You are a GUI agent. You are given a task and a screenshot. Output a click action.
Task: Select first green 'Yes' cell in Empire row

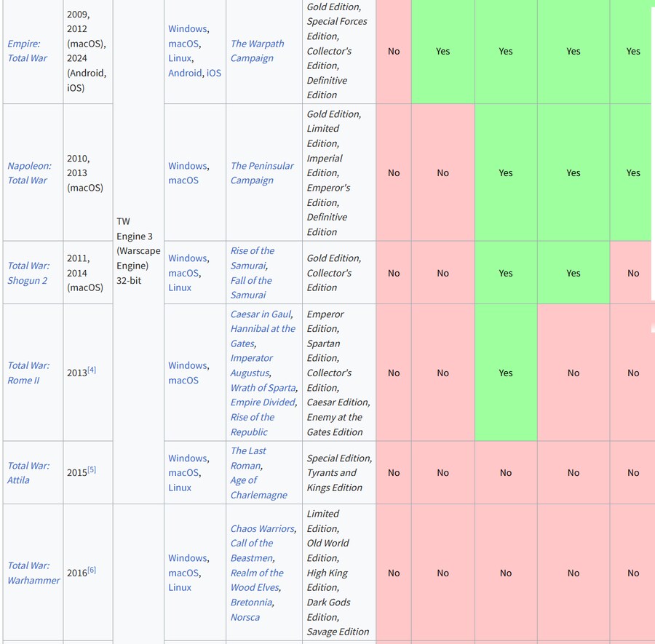tap(442, 51)
